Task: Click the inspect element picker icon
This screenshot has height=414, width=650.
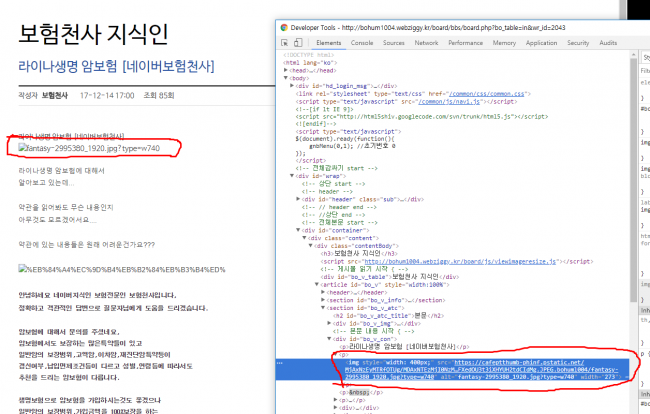Action: [x=284, y=43]
